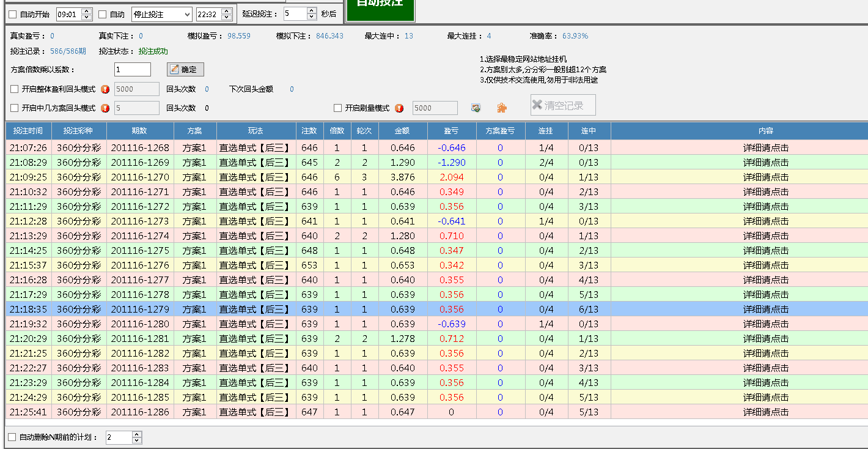Tick the 自动删除N期前的计划 checkbox

[12, 437]
